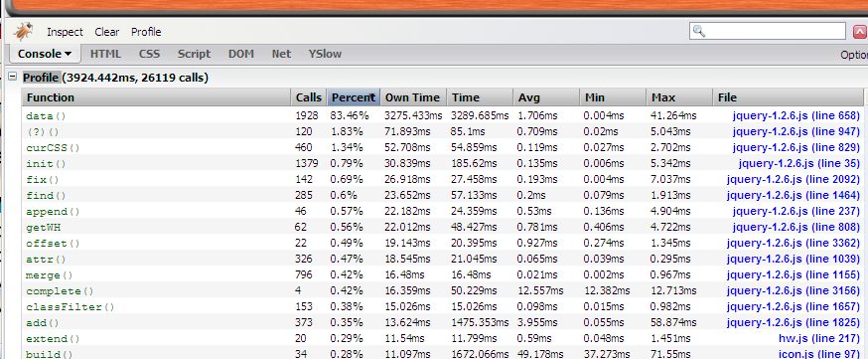Open hw.js (line 217) link

click(819, 338)
